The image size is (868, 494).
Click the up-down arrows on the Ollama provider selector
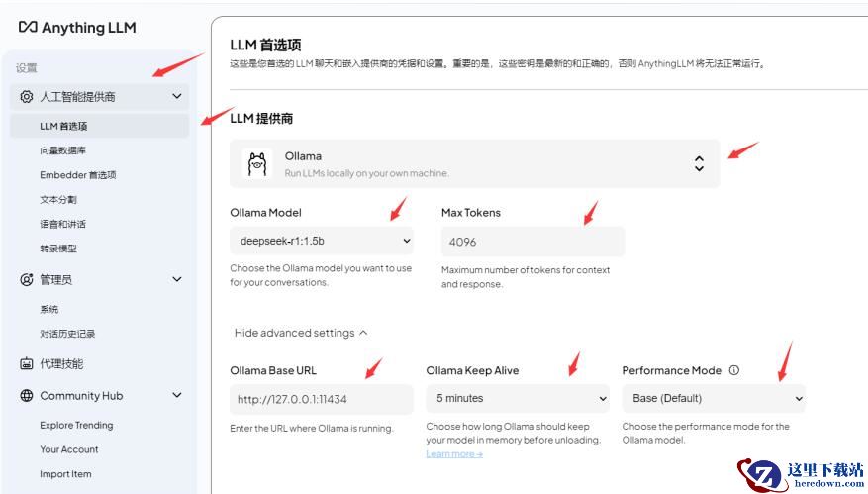[x=699, y=164]
